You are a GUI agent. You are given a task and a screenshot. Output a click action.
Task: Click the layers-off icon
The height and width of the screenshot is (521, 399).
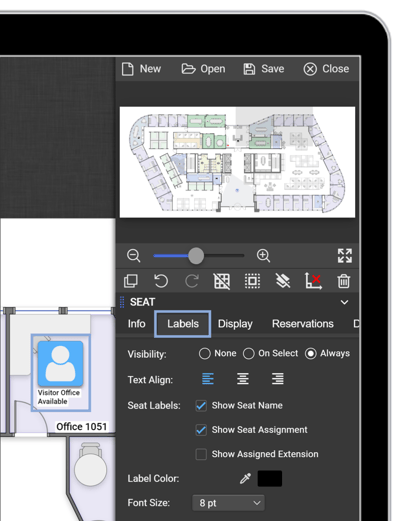(283, 281)
